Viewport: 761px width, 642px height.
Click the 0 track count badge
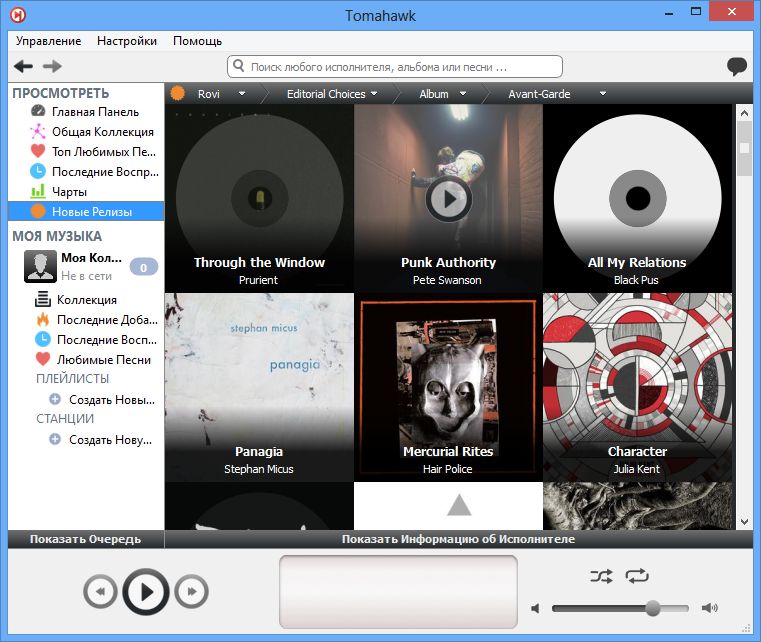pyautogui.click(x=144, y=267)
